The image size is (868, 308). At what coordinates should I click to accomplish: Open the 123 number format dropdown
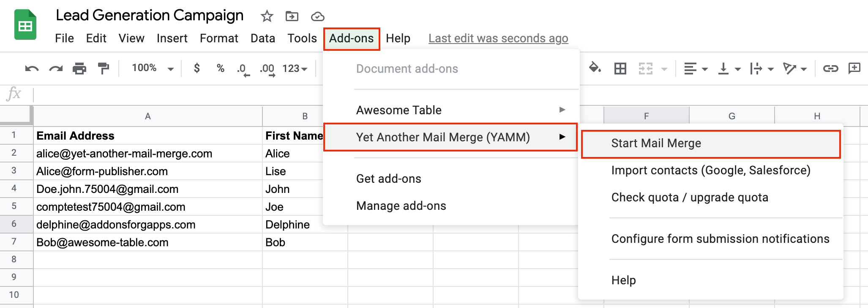(x=295, y=69)
